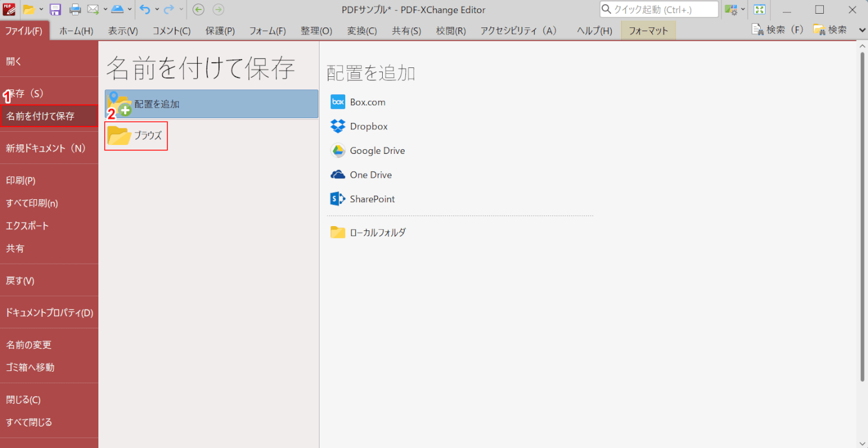
Task: Open ドキュメントプロパティ(D)
Action: point(49,313)
